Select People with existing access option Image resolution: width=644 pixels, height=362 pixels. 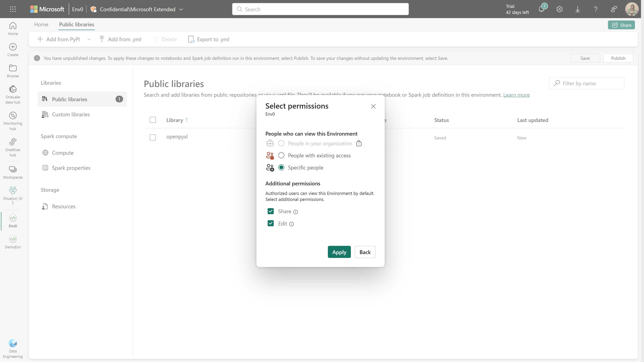tap(281, 155)
